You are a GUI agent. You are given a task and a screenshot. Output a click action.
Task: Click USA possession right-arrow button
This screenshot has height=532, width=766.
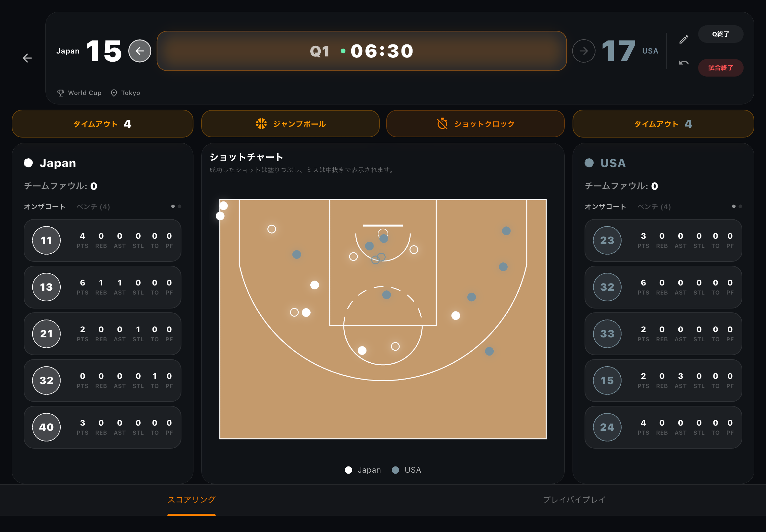tap(583, 51)
